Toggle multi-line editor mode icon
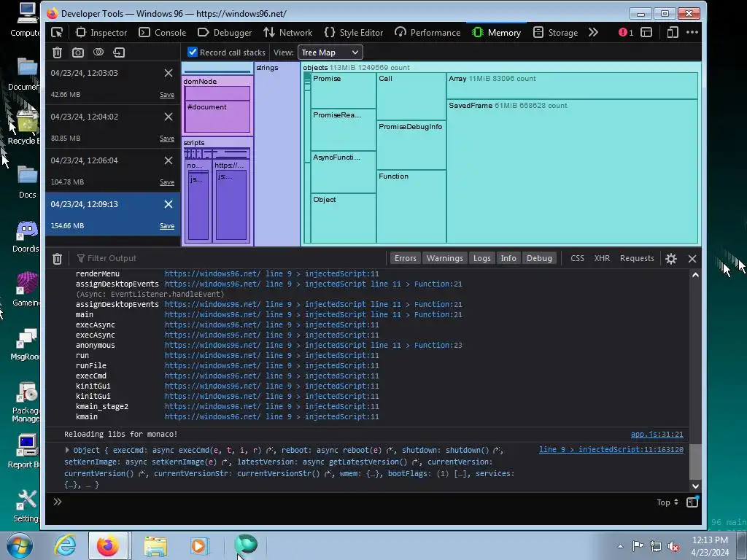 point(692,502)
